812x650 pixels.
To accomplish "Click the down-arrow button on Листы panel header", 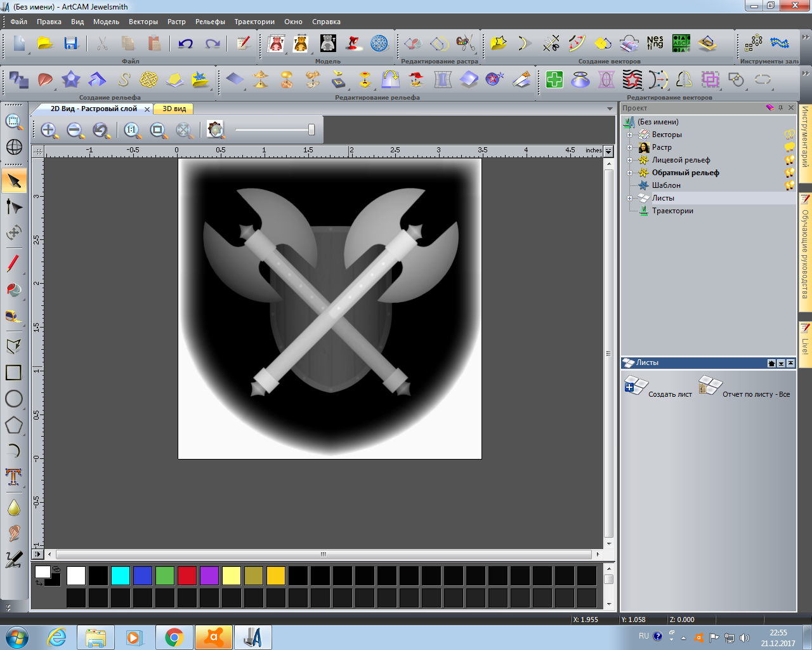I will 781,363.
